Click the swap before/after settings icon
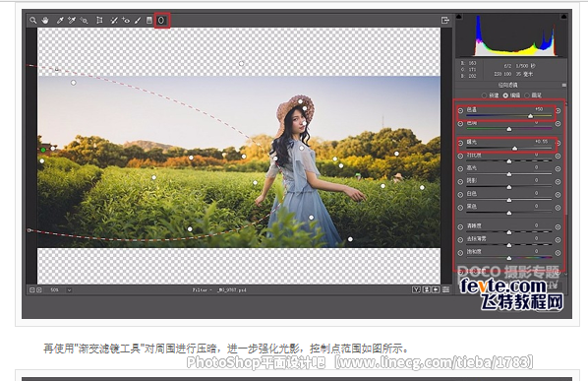588x381 pixels. pyautogui.click(x=427, y=289)
